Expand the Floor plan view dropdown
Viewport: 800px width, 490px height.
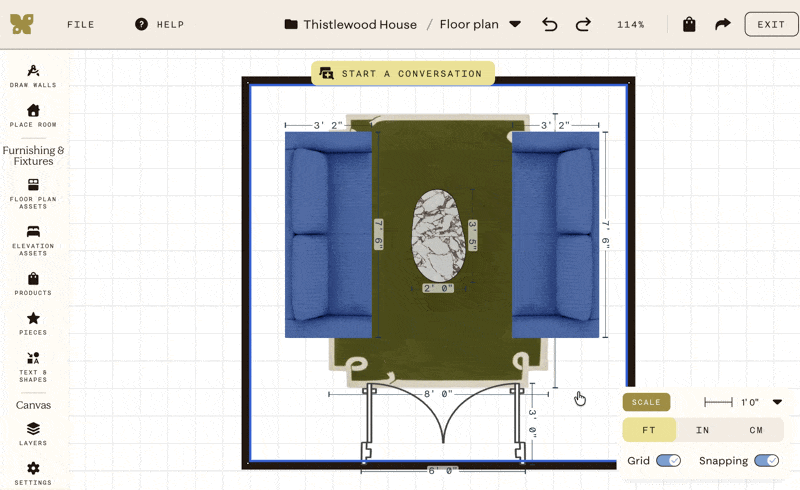click(x=515, y=24)
